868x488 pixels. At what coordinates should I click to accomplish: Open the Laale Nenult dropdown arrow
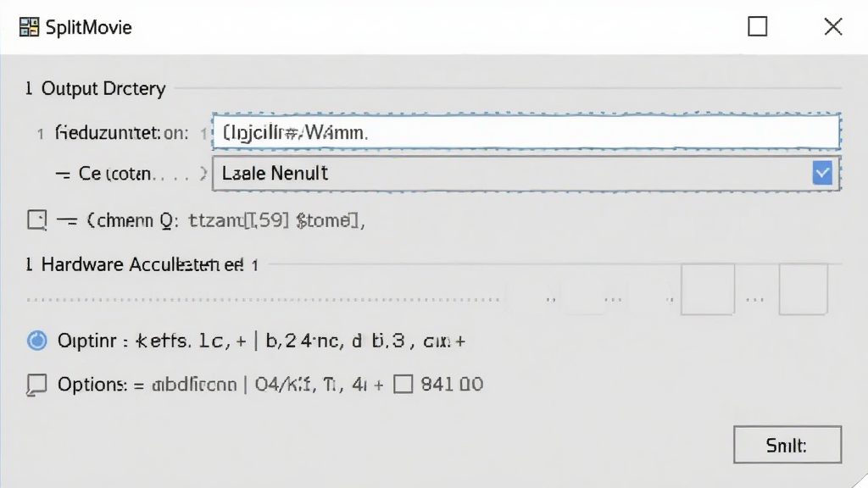[822, 173]
